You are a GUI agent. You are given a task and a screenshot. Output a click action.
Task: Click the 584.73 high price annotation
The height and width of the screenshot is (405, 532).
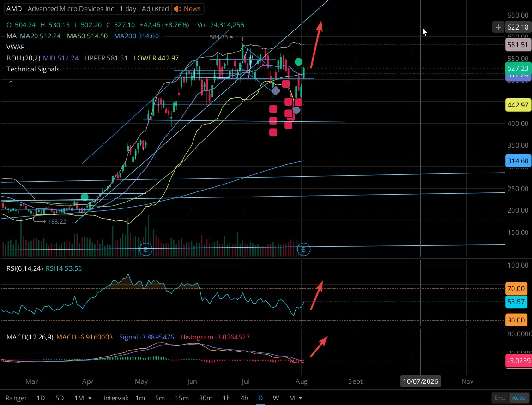point(219,37)
